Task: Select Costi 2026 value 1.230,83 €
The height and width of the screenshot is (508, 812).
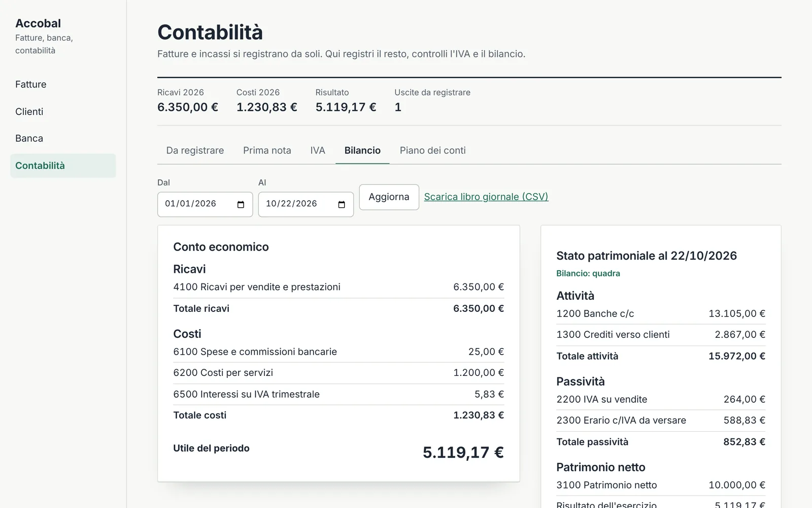Action: (267, 107)
